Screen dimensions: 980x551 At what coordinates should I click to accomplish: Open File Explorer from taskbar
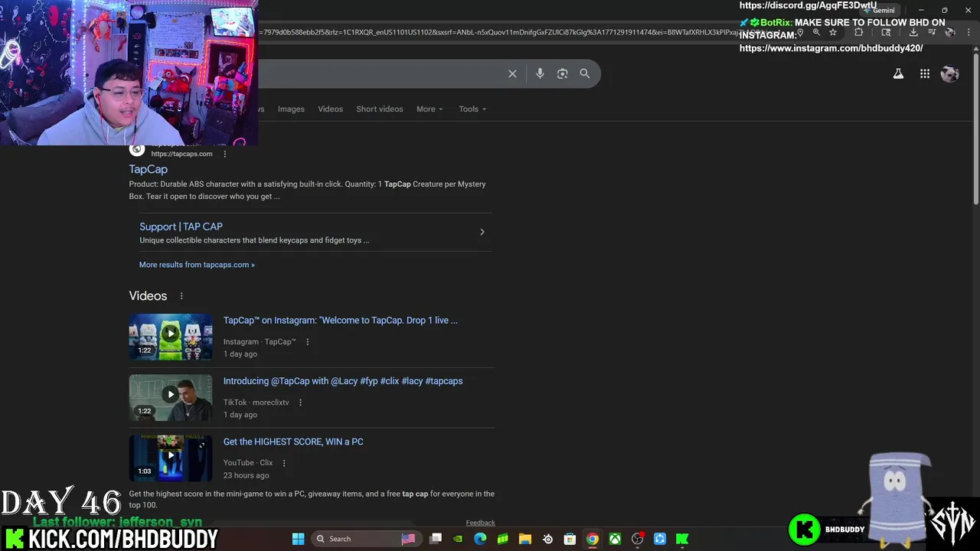pos(525,539)
